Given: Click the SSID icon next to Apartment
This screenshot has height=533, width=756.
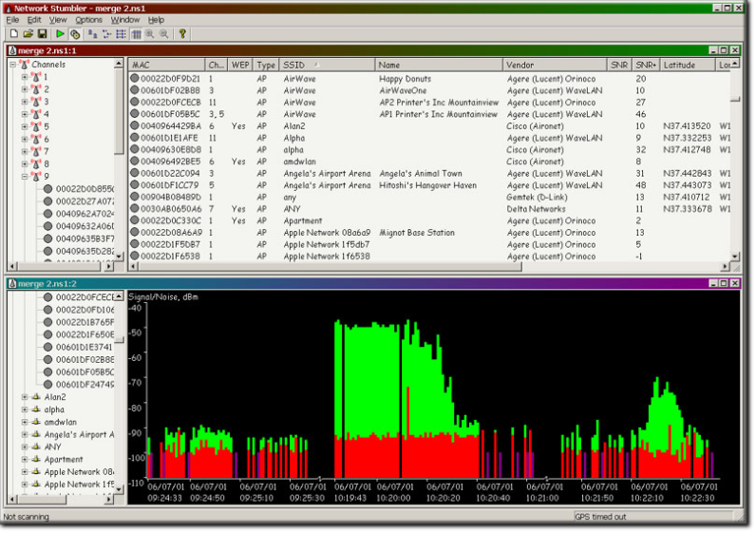Looking at the screenshot, I should 36,459.
